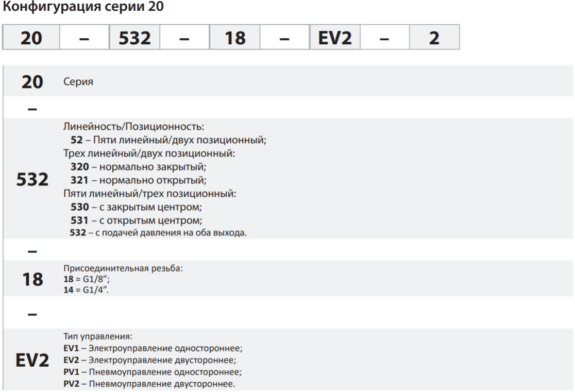This screenshot has width=575, height=392.
Task: Click the '20' cell in configuration code
Action: click(x=31, y=38)
